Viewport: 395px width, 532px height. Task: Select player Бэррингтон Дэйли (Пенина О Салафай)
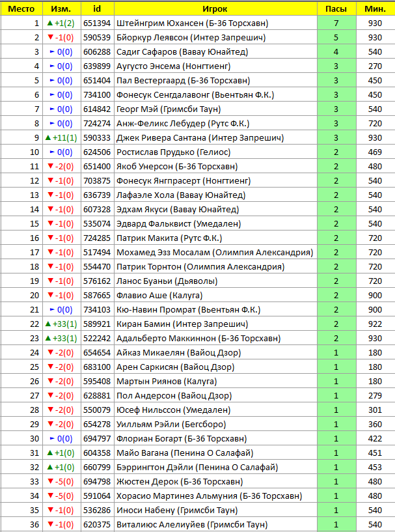197,467
